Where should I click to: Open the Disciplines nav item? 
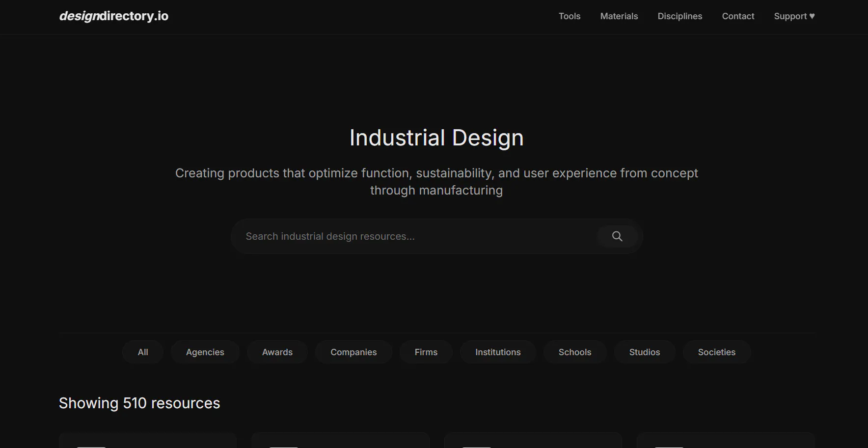(x=680, y=16)
